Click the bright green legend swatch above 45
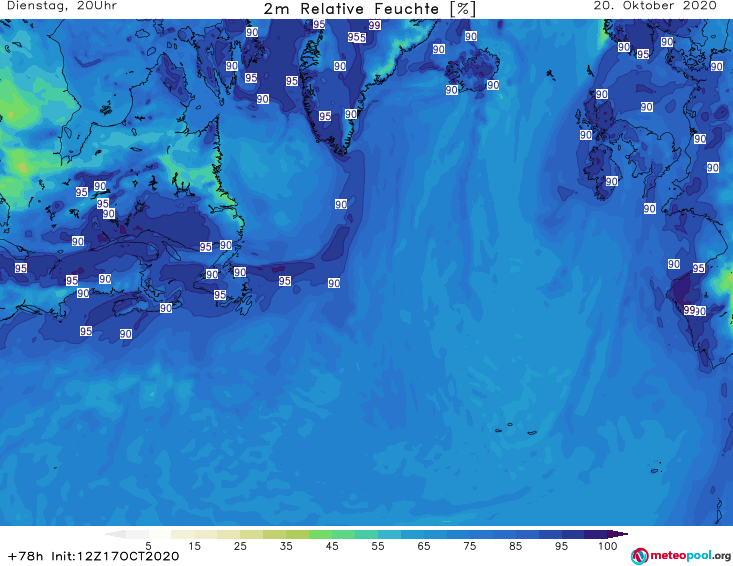This screenshot has height=566, width=733. pos(320,534)
